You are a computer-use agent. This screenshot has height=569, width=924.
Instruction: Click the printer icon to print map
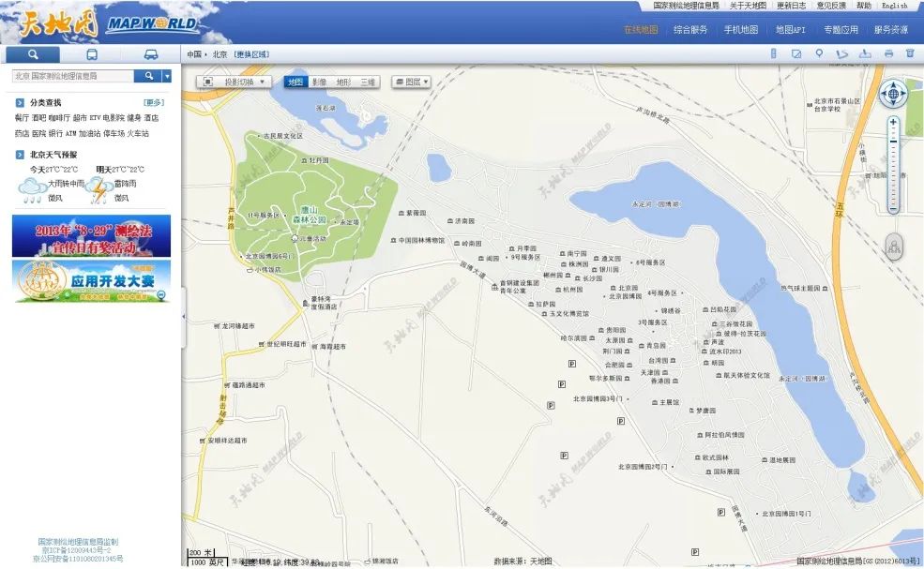click(888, 53)
